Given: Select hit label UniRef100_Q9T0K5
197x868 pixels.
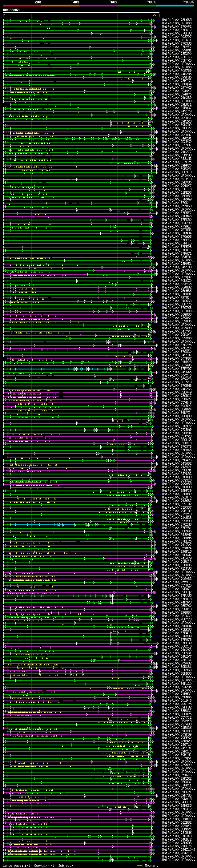Looking at the screenshot, I should pos(177,88).
